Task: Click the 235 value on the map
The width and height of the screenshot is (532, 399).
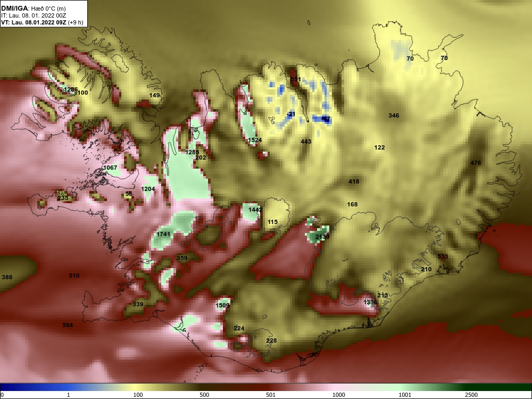Action: [x=63, y=198]
